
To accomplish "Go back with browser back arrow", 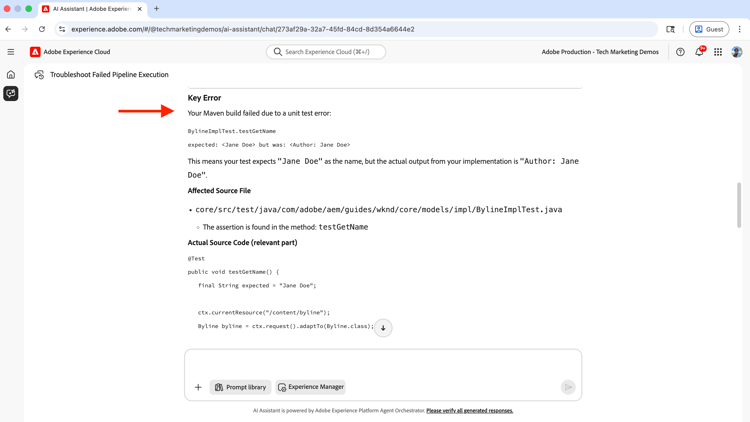I will click(x=8, y=29).
